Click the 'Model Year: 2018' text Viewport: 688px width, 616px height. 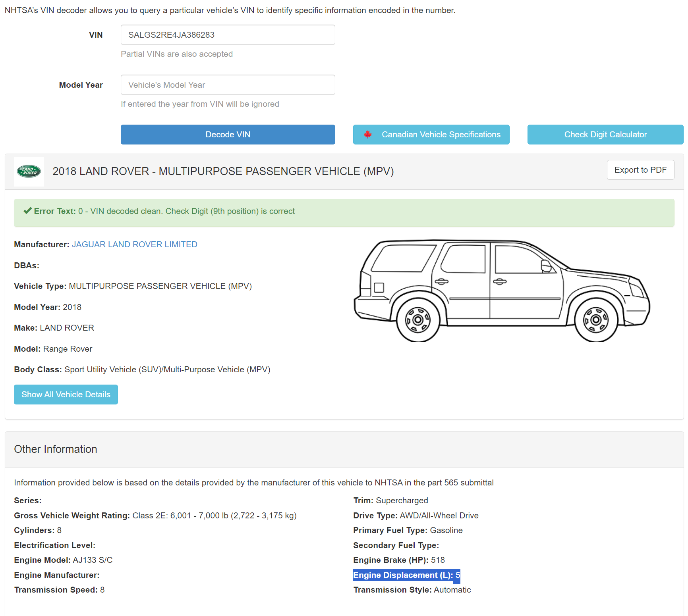48,307
